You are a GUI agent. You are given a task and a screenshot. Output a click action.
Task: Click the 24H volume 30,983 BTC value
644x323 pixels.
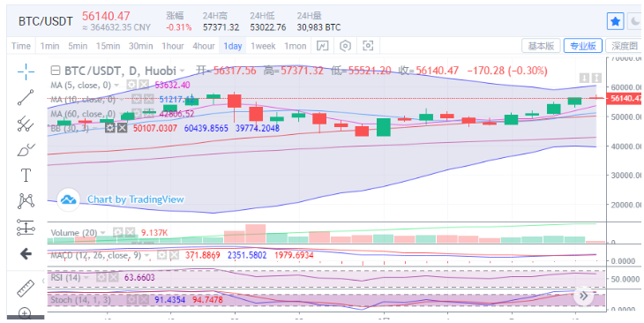coord(318,27)
